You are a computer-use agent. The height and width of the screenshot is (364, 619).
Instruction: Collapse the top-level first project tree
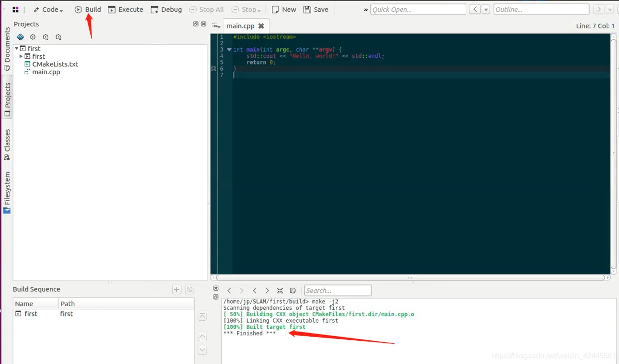point(17,48)
